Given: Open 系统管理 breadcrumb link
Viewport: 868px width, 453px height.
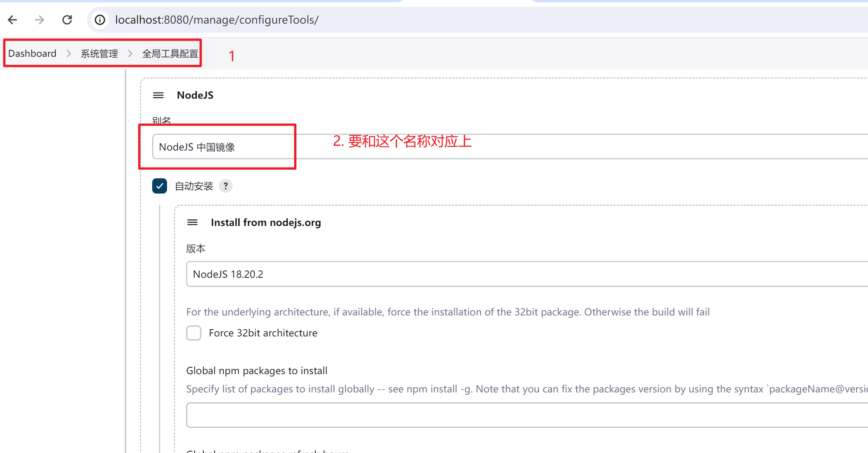Looking at the screenshot, I should [x=99, y=53].
